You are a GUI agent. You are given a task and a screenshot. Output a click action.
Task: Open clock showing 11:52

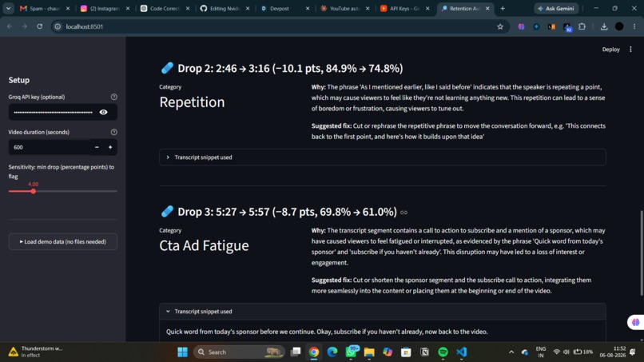coord(612,352)
